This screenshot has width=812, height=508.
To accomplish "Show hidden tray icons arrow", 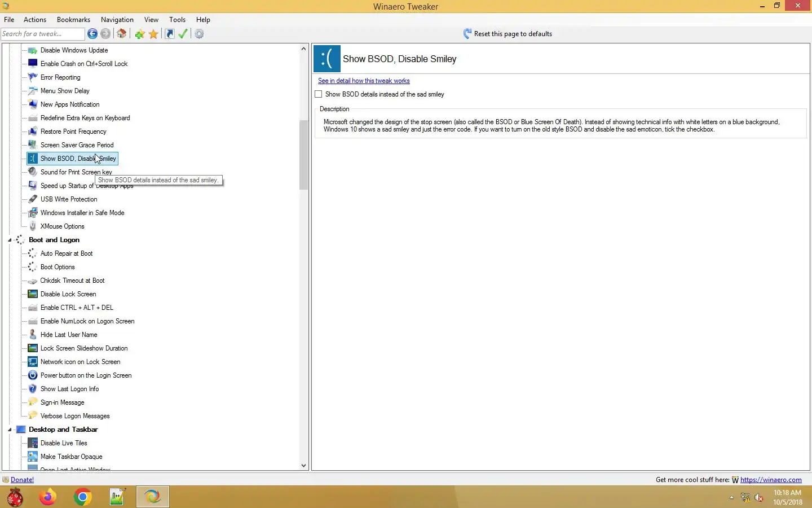I will (731, 497).
